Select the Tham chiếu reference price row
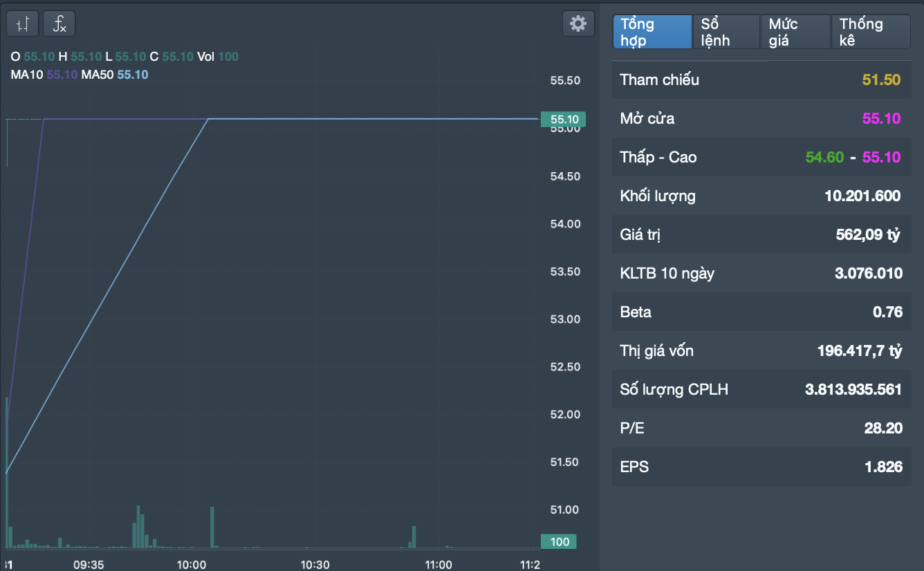 coord(761,80)
